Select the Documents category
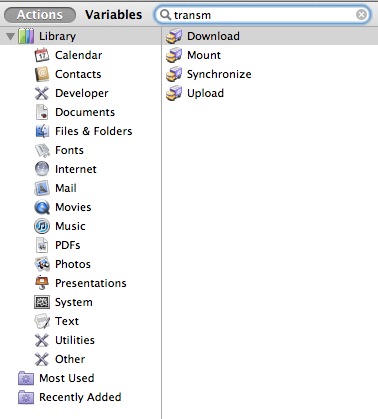The height and width of the screenshot is (419, 378). [85, 112]
